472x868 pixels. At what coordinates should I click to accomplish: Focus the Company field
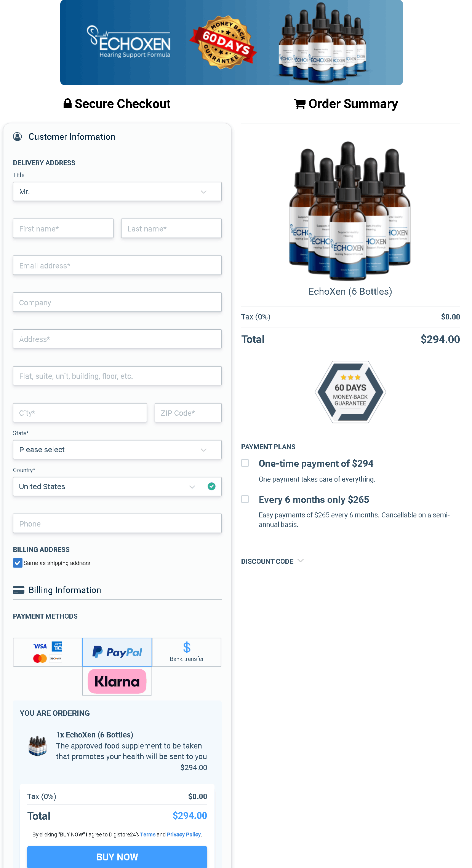[117, 302]
